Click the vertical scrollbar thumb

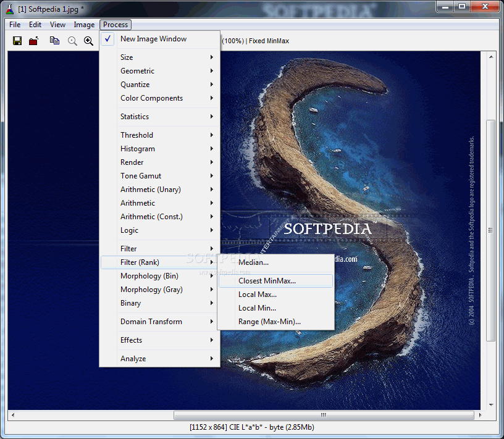[x=490, y=230]
